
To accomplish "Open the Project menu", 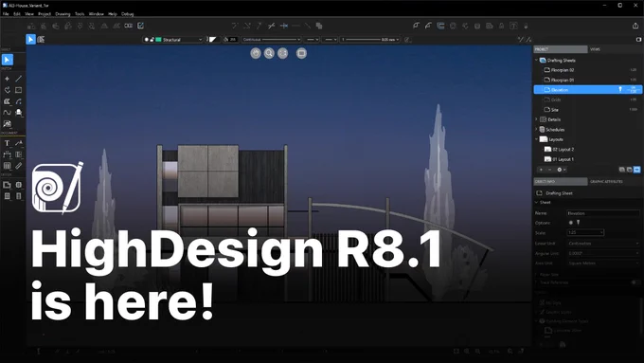I will 45,13.
